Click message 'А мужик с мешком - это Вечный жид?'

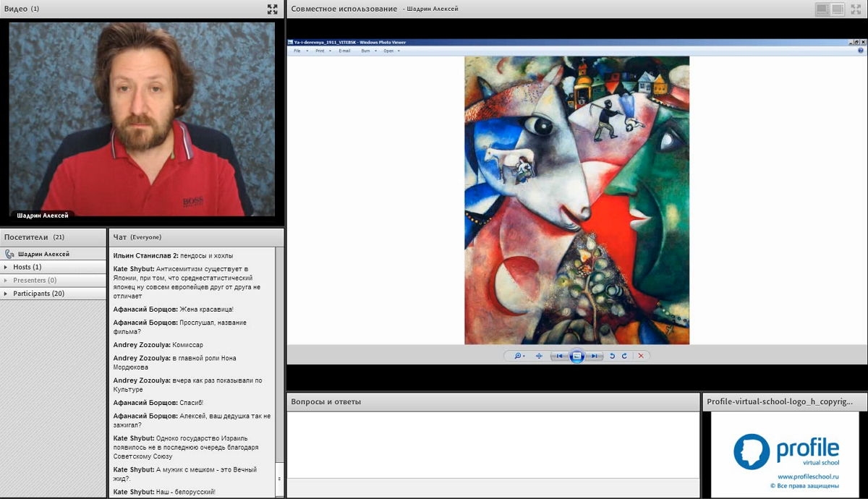coord(185,474)
